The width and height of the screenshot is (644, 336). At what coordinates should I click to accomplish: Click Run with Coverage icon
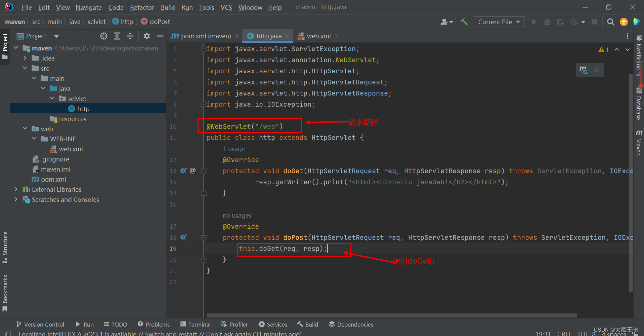click(560, 22)
